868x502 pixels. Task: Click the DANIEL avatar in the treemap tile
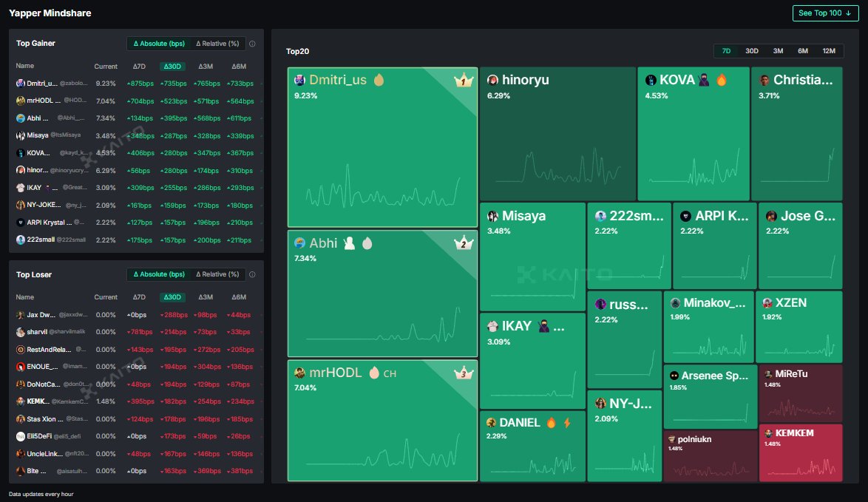[x=491, y=423]
